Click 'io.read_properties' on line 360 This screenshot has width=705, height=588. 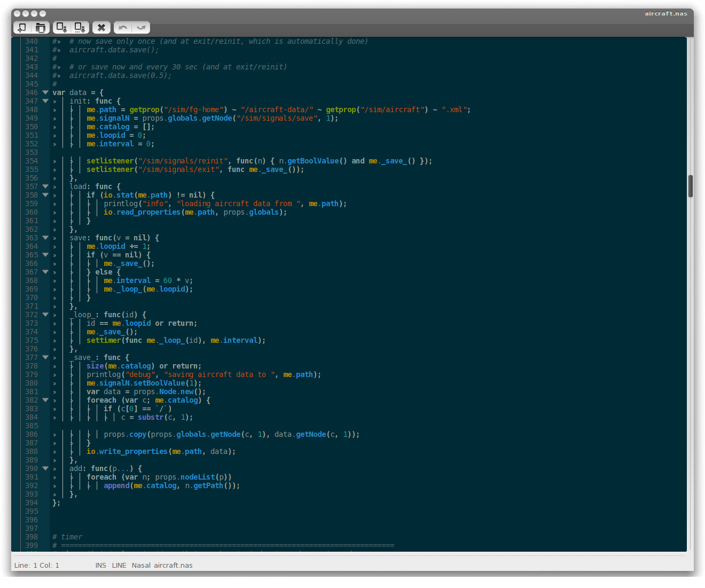142,212
